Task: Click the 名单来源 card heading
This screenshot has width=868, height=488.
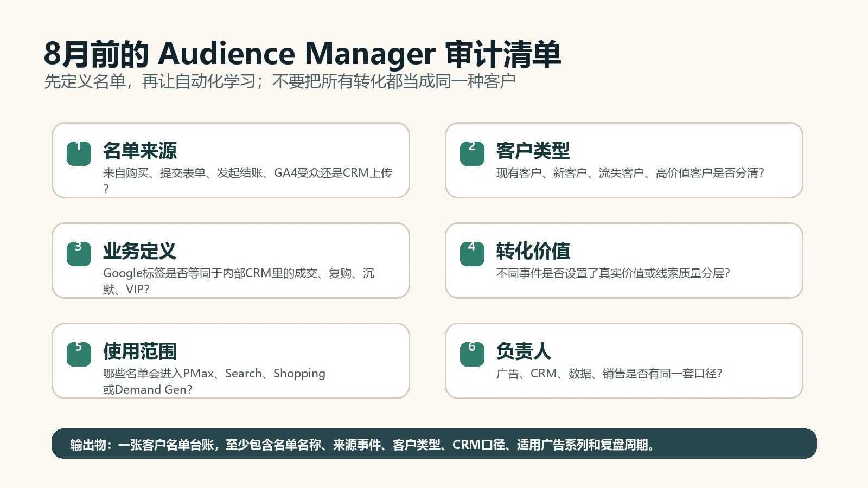Action: point(140,151)
